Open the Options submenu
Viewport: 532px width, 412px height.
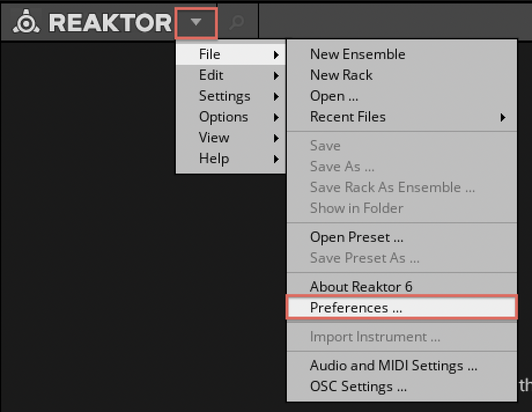pos(231,117)
